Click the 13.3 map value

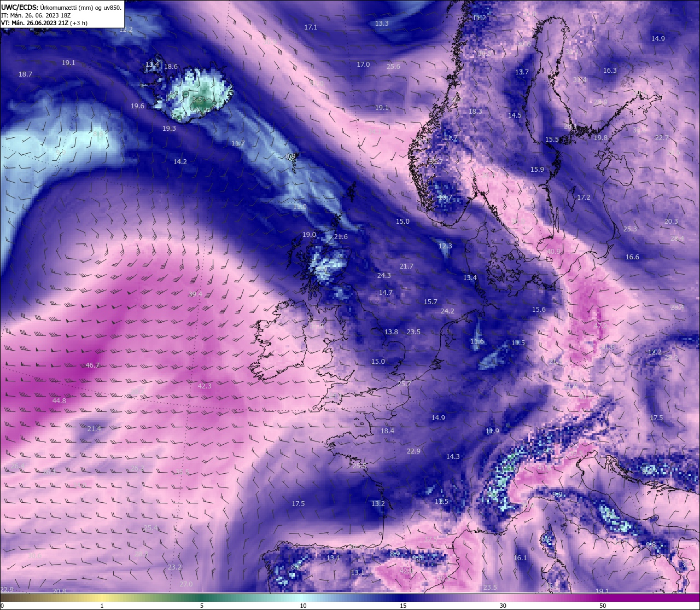[x=382, y=24]
